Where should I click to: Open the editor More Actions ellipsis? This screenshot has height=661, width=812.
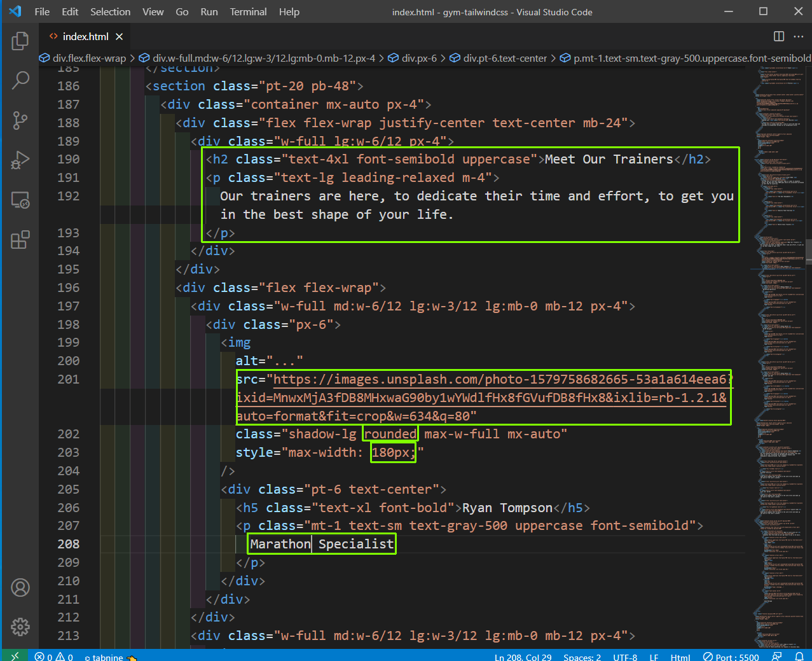[x=797, y=36]
